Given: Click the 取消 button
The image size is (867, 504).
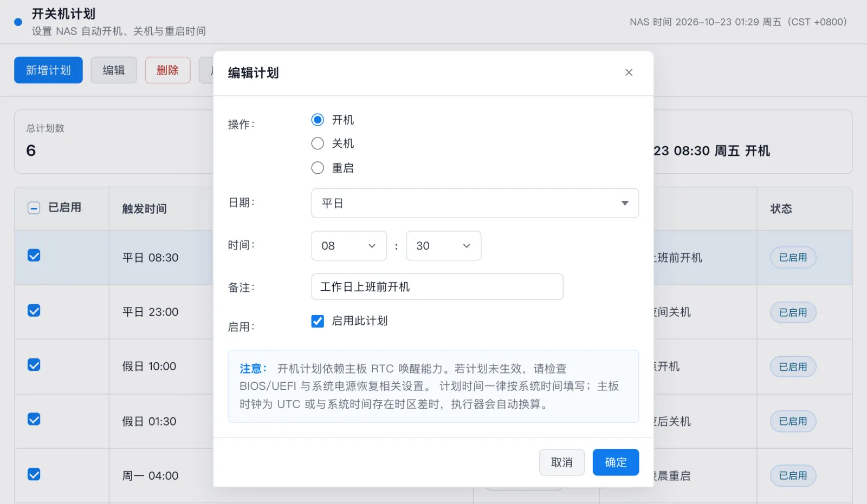Looking at the screenshot, I should click(561, 462).
